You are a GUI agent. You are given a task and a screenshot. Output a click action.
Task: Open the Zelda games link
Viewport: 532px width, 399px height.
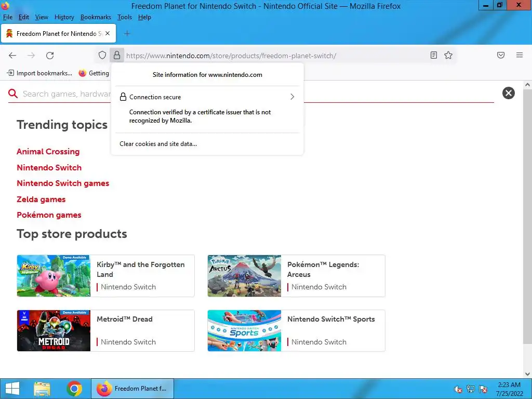[41, 199]
